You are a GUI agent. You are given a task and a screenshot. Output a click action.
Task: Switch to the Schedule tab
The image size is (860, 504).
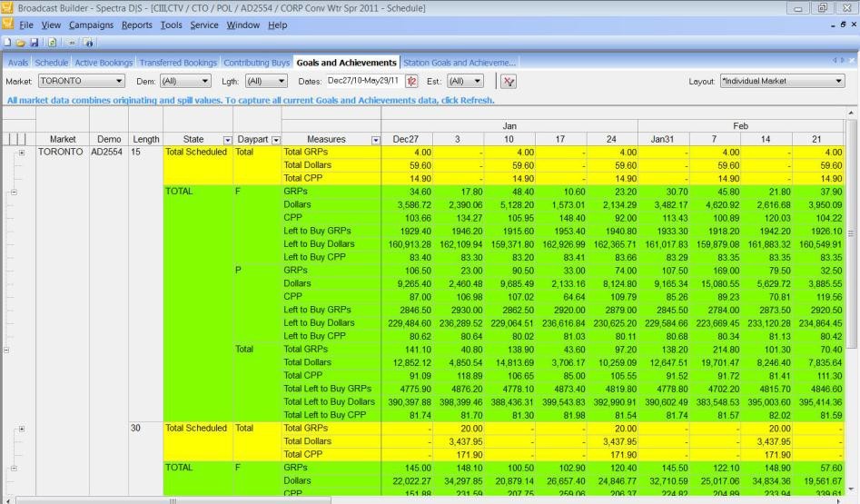coord(52,63)
